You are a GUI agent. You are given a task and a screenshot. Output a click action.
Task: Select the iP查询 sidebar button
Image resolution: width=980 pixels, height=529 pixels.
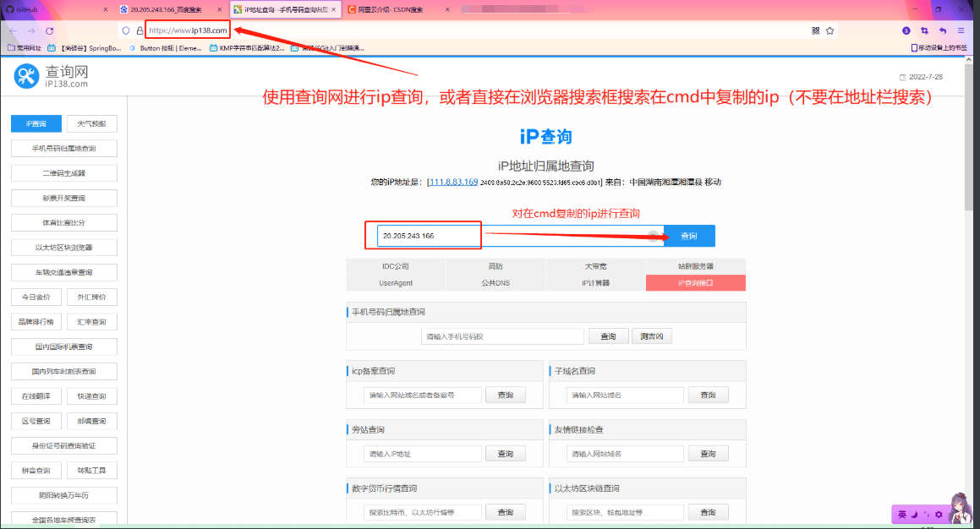coord(36,123)
